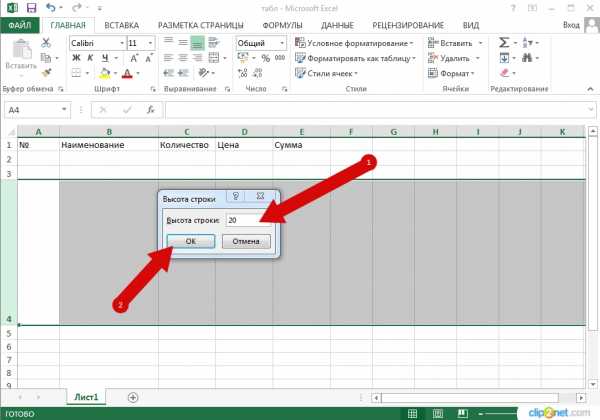The height and width of the screenshot is (420, 600).
Task: Click the Decrease Font Size icon
Action: tap(149, 58)
